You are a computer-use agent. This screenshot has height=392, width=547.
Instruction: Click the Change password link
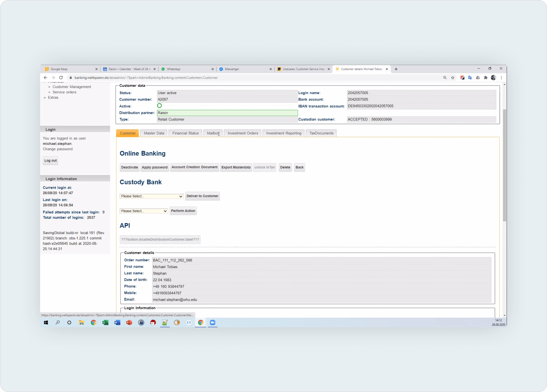pyautogui.click(x=58, y=149)
